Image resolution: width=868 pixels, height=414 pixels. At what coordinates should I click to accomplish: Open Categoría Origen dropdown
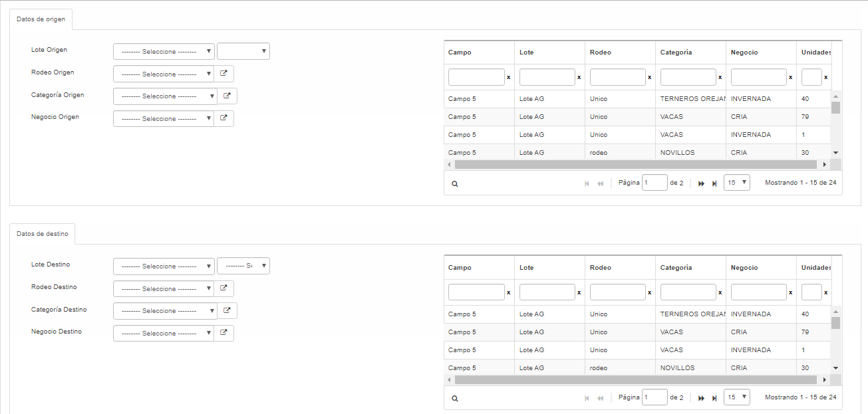165,96
